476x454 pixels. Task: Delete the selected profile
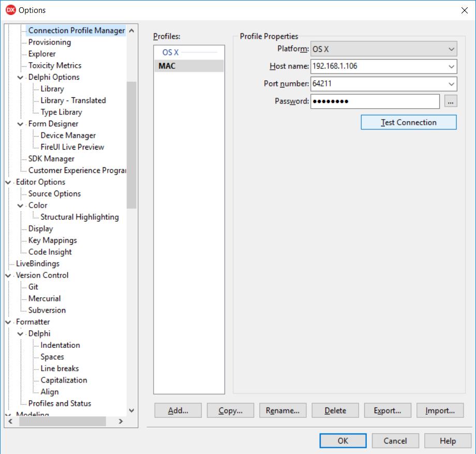335,411
